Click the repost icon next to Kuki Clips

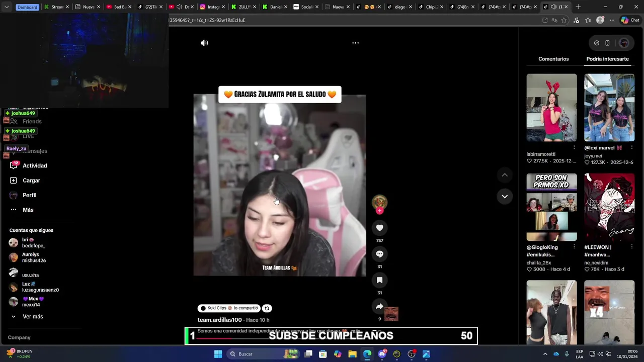tap(267, 308)
